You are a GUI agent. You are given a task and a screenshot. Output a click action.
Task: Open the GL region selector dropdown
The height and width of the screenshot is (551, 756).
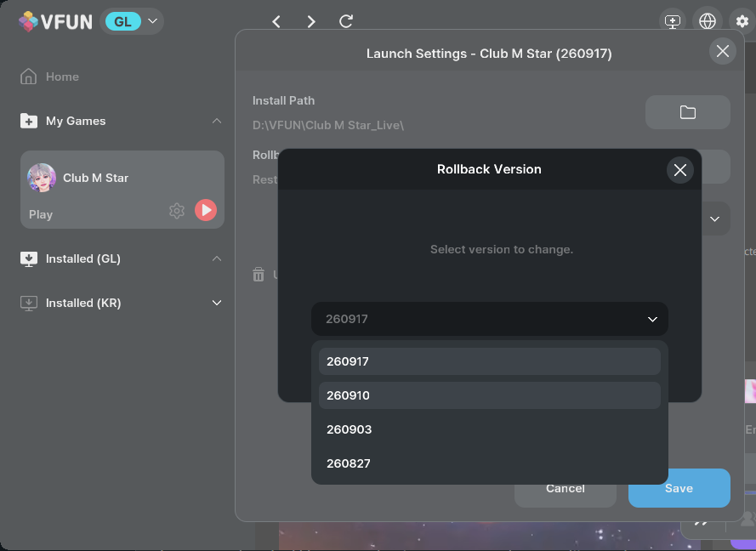click(132, 21)
